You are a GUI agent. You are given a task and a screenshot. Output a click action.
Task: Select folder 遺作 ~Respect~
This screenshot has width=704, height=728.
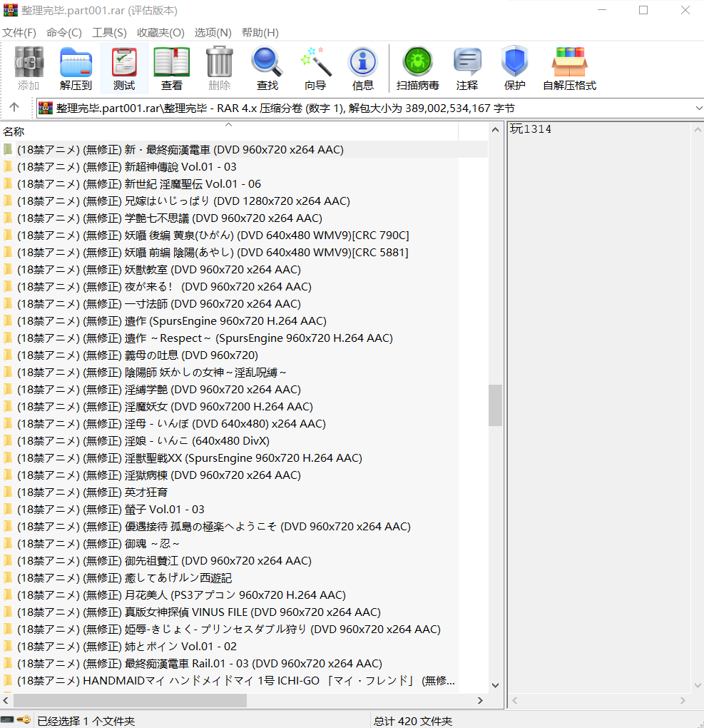point(205,338)
